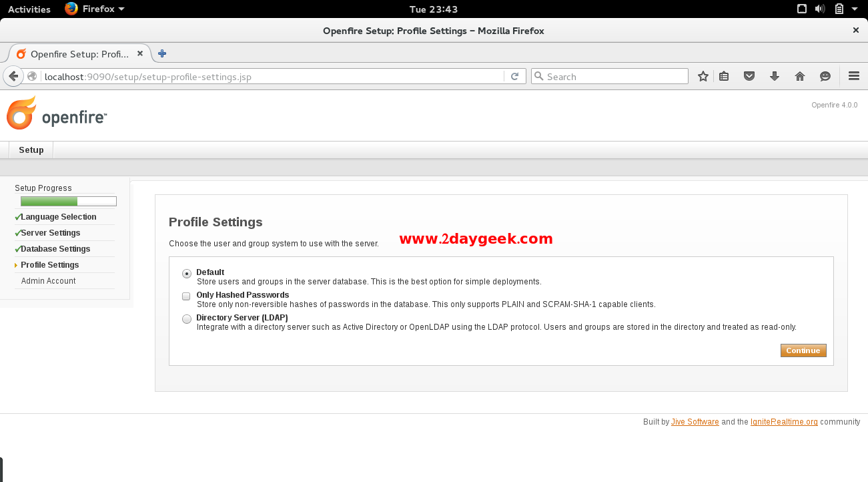Click the search magnifier icon
This screenshot has width=868, height=482.
tap(539, 76)
